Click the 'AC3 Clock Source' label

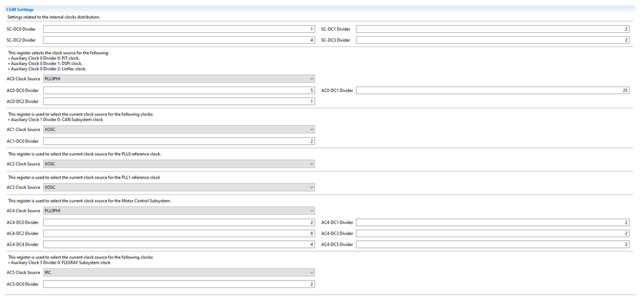(23, 187)
